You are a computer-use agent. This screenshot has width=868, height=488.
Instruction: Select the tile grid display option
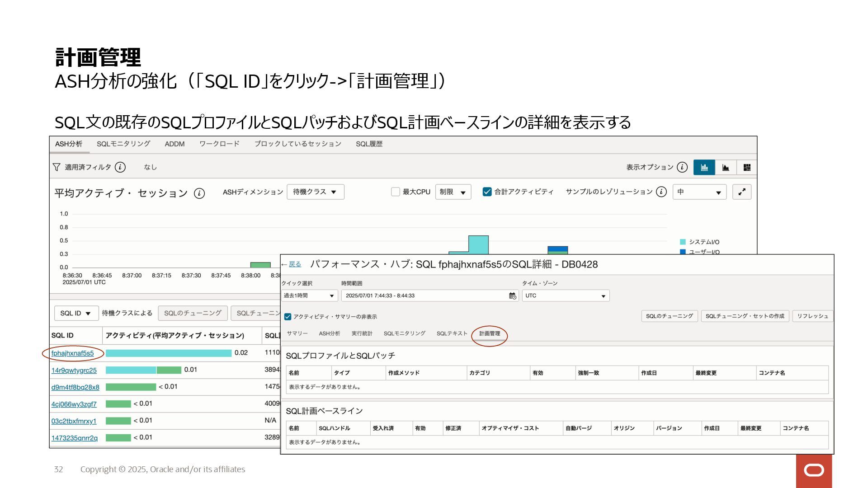(x=747, y=167)
